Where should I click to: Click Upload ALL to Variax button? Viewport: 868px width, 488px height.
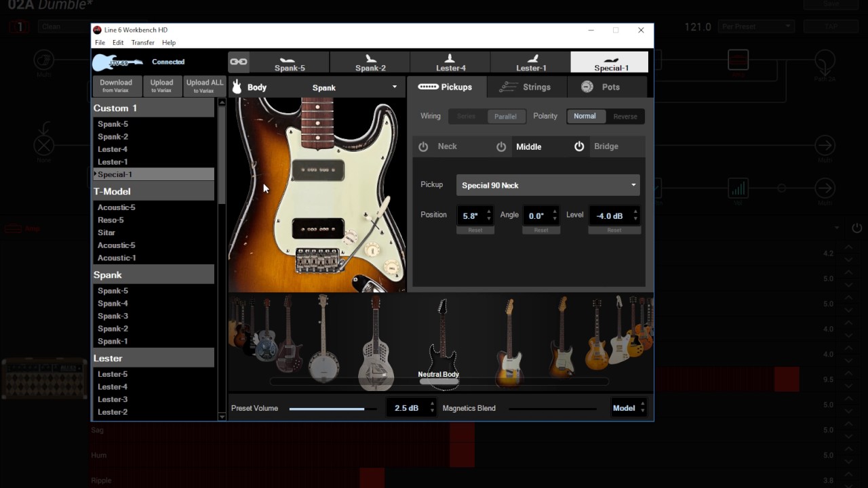pos(204,85)
